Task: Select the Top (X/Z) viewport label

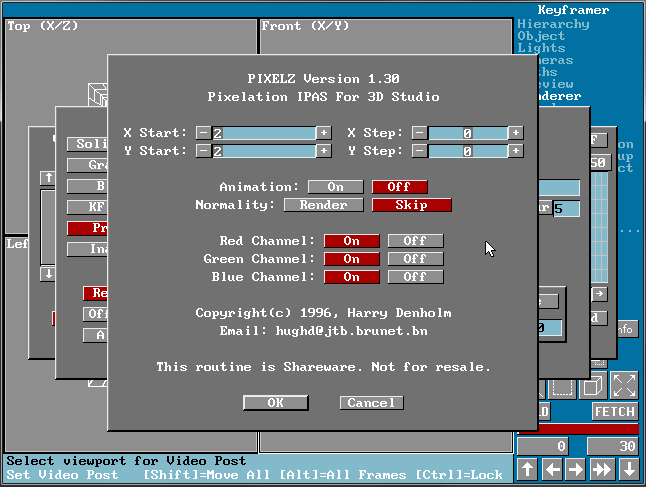Action: 42,26
